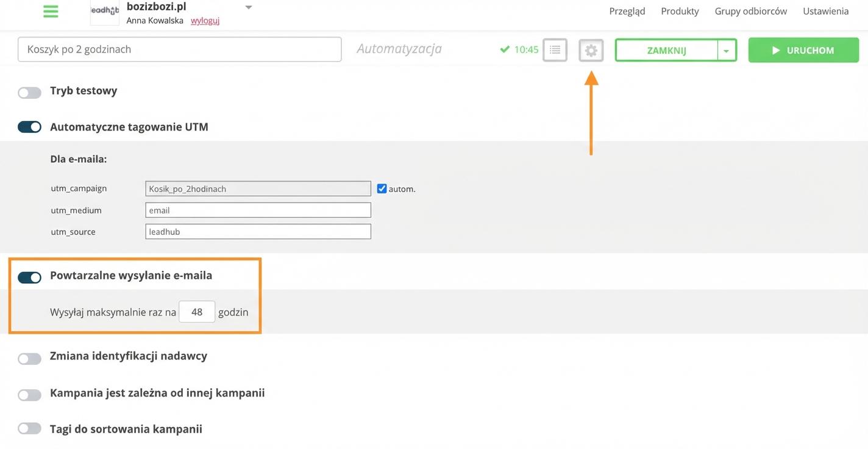Image resolution: width=868 pixels, height=449 pixels.
Task: Open the Grupy odbiorców menu item
Action: (x=751, y=11)
